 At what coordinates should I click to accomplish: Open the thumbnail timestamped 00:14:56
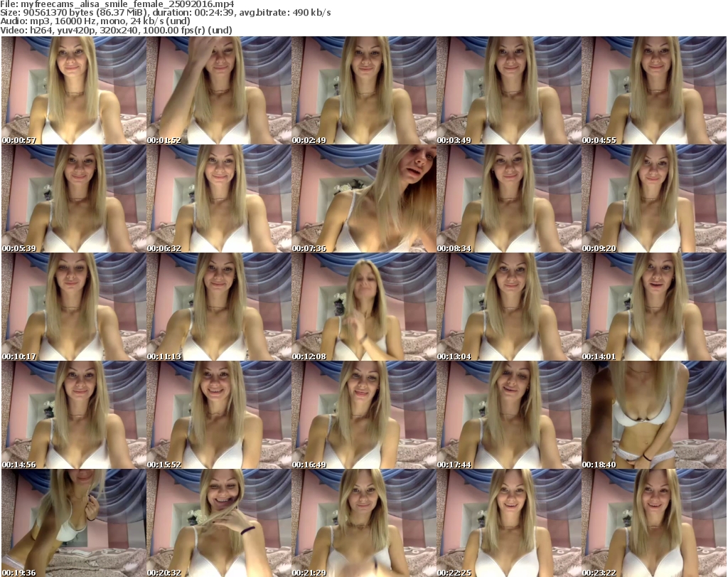click(74, 415)
